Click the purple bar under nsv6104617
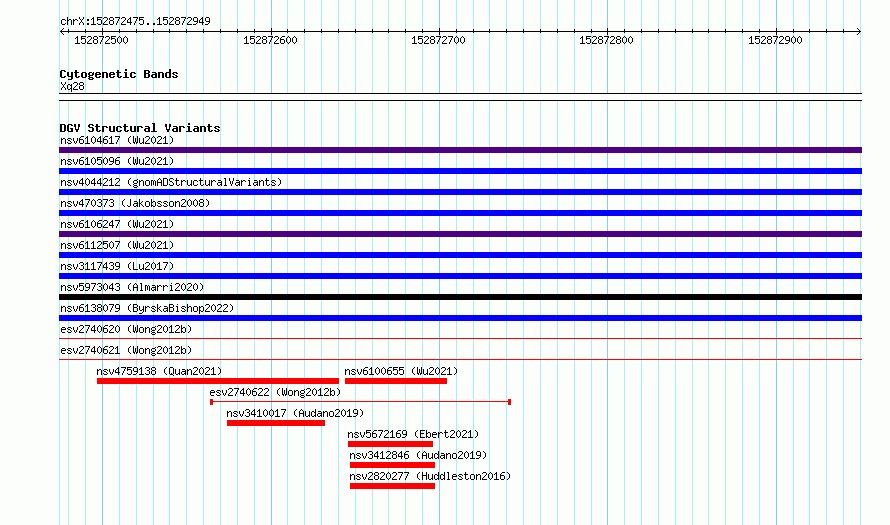This screenshot has width=890, height=525. (x=460, y=150)
